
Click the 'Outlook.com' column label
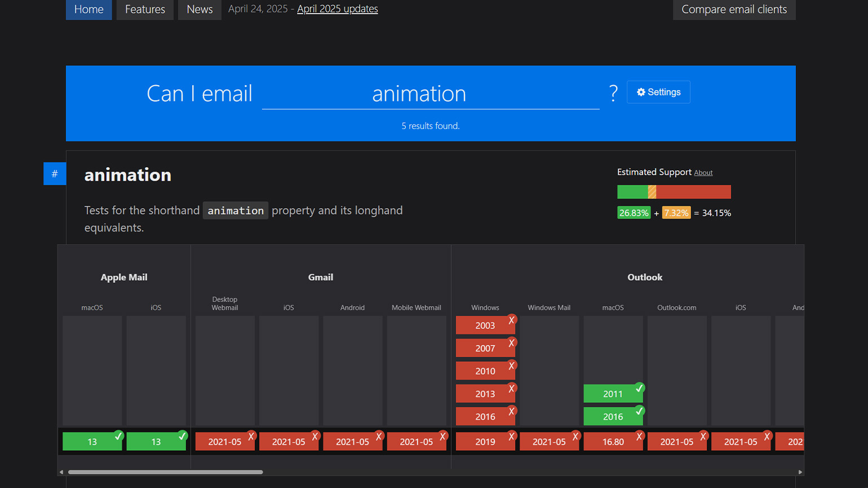(x=676, y=308)
